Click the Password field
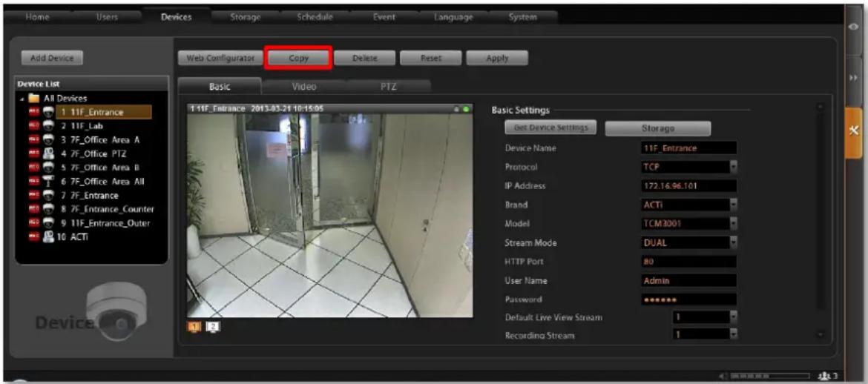The height and width of the screenshot is (384, 868). [x=688, y=299]
